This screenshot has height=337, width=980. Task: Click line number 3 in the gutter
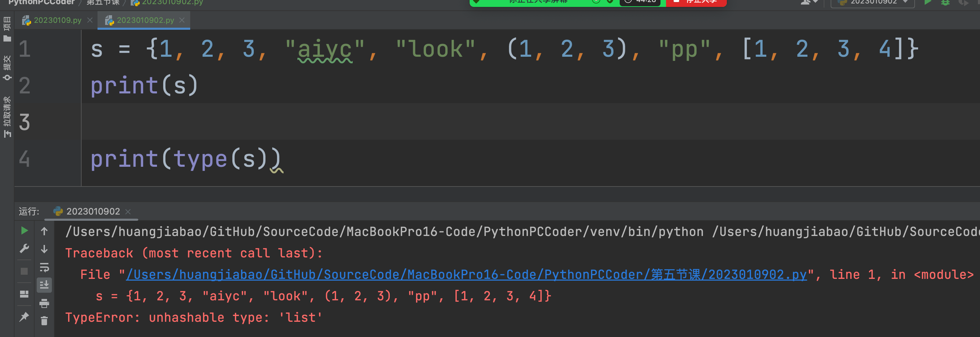(x=25, y=122)
